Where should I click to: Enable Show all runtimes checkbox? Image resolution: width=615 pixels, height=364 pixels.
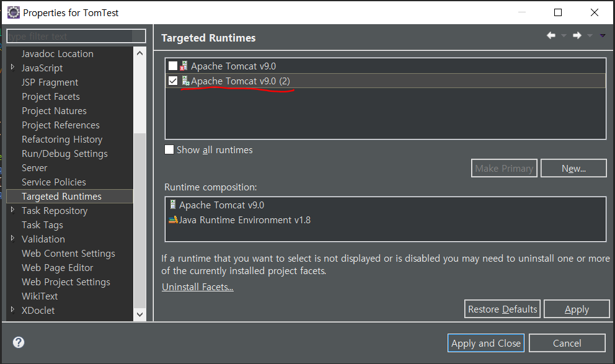pyautogui.click(x=169, y=149)
